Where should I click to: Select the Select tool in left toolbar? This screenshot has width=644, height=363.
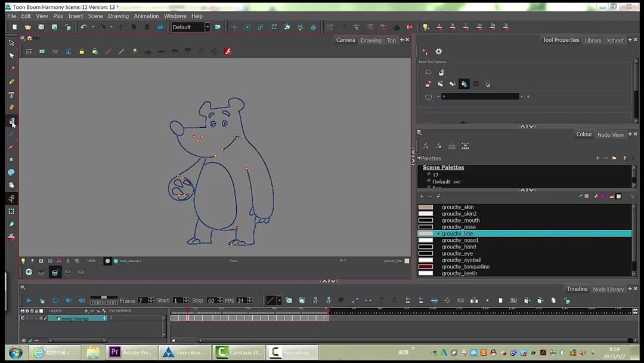click(11, 42)
